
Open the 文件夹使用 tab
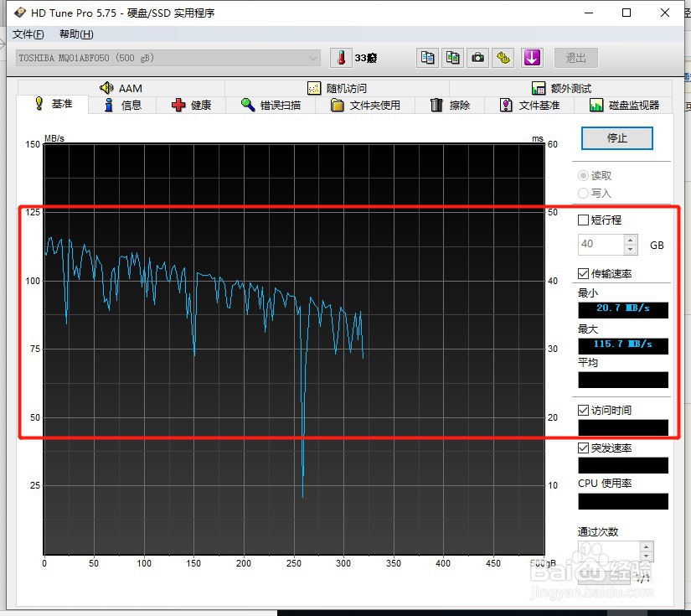coord(365,105)
